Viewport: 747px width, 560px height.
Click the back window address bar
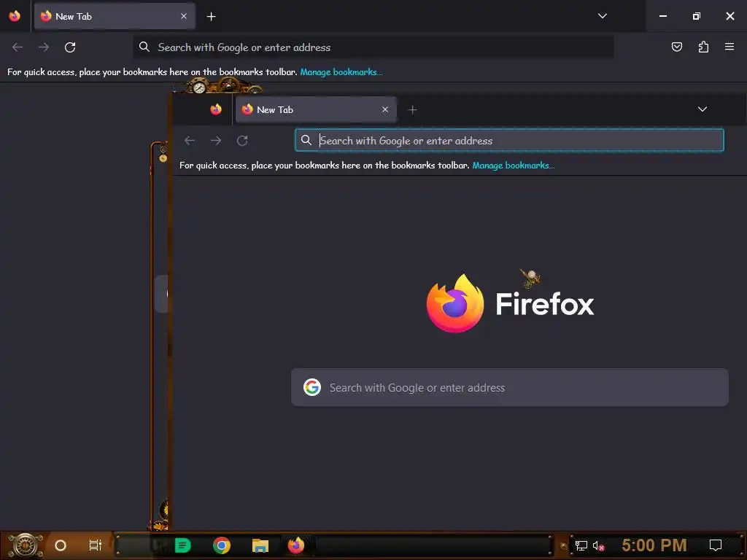(x=373, y=47)
